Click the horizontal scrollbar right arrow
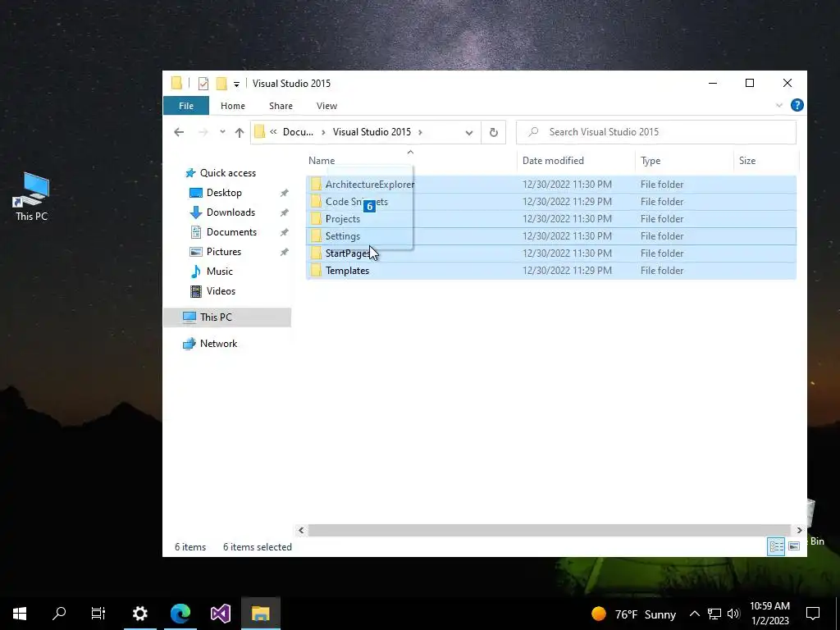This screenshot has width=840, height=630. (799, 531)
